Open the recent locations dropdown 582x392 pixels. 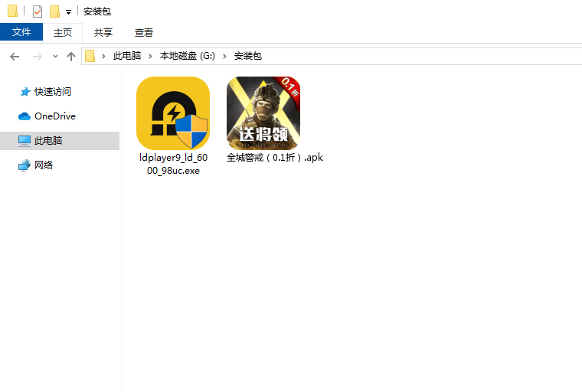click(55, 57)
